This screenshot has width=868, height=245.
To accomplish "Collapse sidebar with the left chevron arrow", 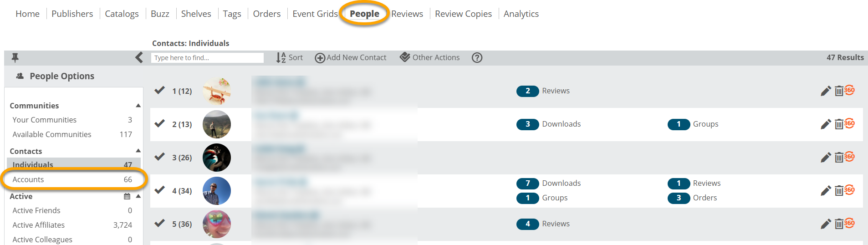I will (x=139, y=58).
